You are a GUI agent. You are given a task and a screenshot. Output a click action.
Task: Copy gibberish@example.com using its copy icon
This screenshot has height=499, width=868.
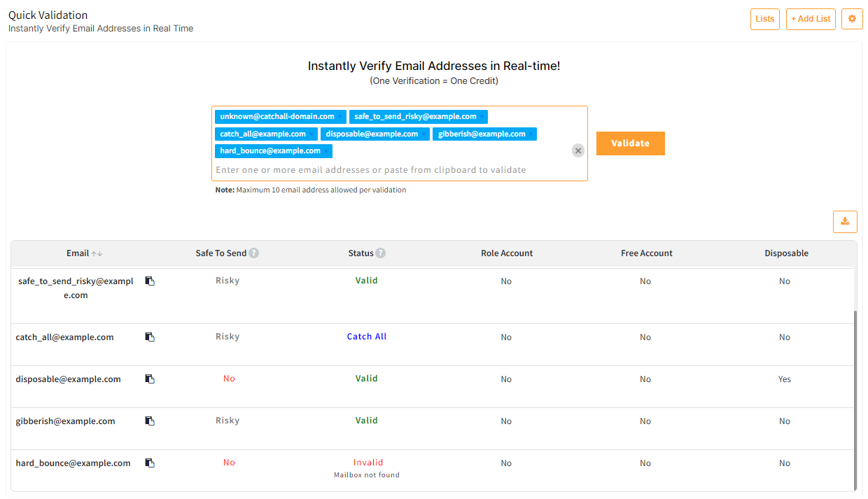150,421
